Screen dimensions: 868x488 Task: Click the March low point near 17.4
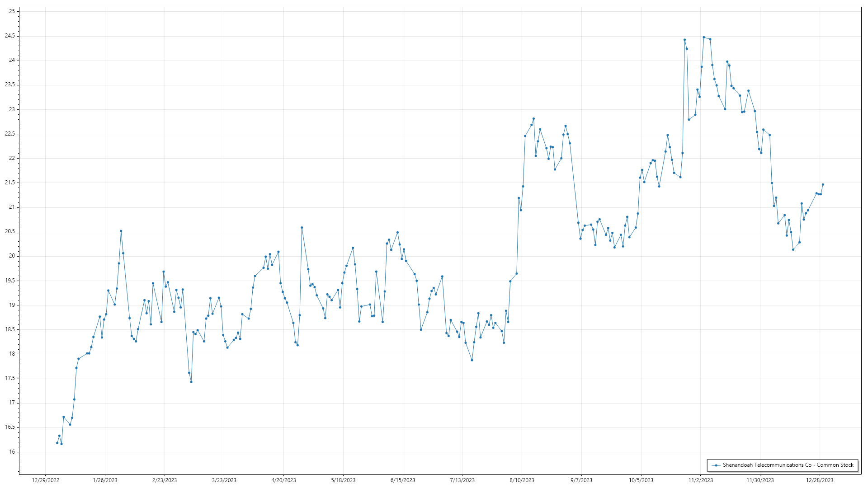[191, 382]
